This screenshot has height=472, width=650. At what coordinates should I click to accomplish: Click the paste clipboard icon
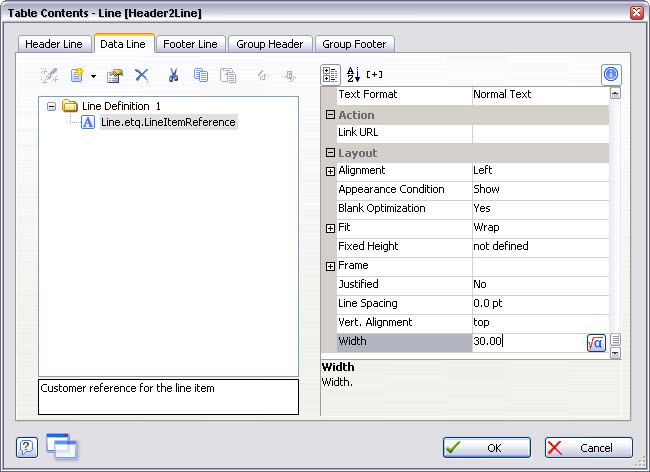(x=228, y=75)
